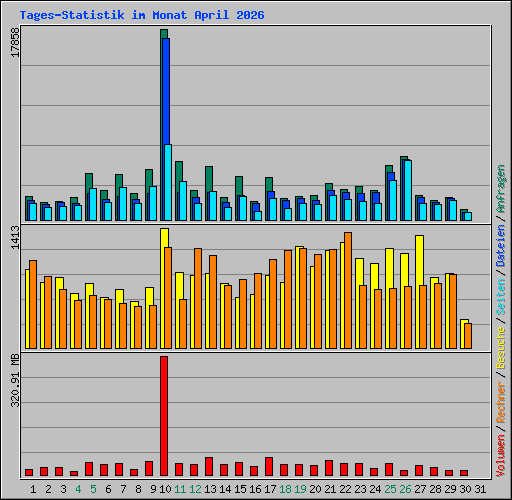Click the orange hosts bar for day 18
This screenshot has height=500, width=512.
point(288,299)
